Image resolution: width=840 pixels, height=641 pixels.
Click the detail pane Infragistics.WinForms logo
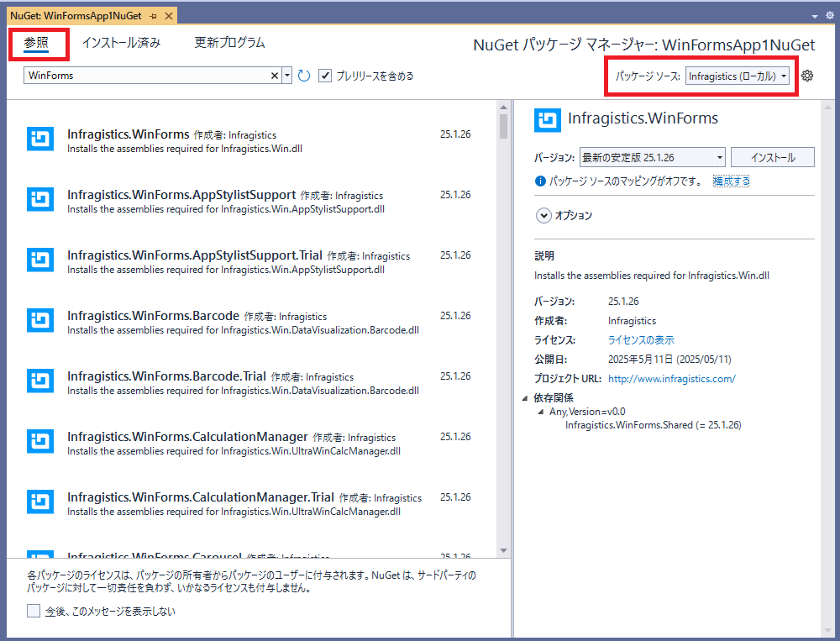[x=548, y=120]
